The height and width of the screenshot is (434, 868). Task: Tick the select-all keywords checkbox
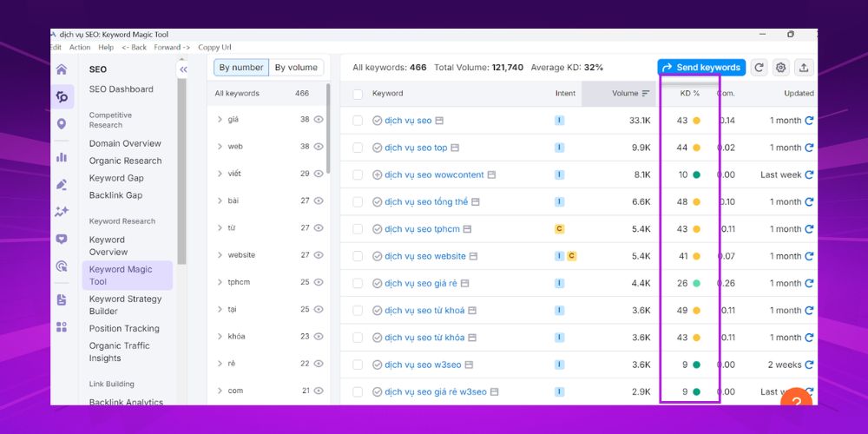(x=358, y=94)
